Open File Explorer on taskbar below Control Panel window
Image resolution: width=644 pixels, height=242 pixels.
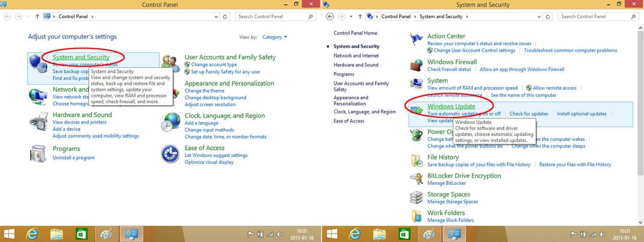pyautogui.click(x=57, y=234)
